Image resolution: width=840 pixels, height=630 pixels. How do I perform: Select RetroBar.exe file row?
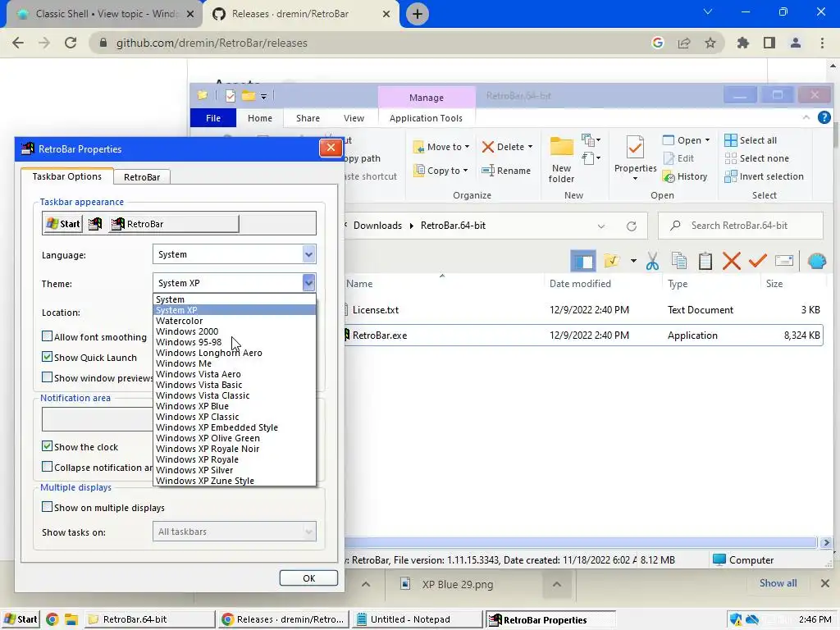583,336
